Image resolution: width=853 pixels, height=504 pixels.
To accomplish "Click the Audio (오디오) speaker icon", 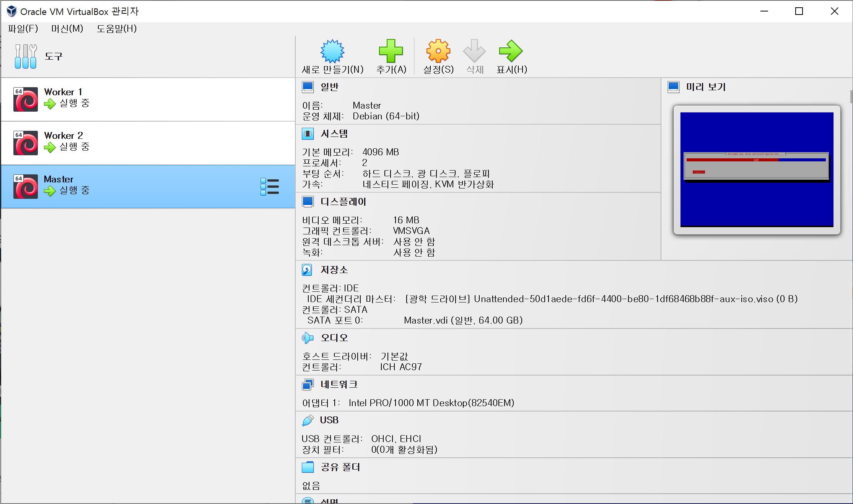I will pos(308,338).
